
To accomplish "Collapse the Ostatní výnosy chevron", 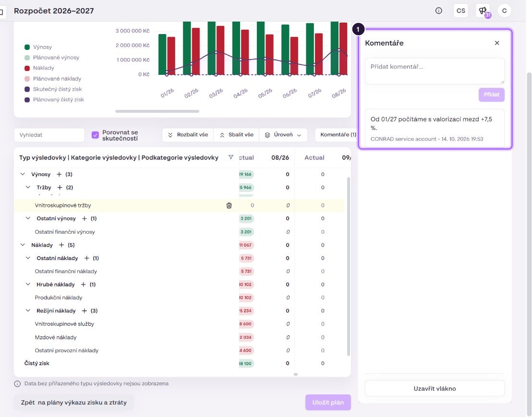I will pos(28,219).
